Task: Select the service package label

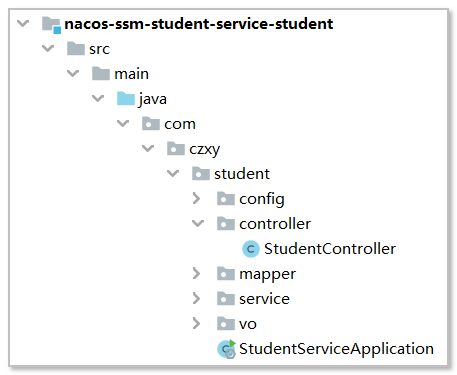Action: [x=264, y=299]
